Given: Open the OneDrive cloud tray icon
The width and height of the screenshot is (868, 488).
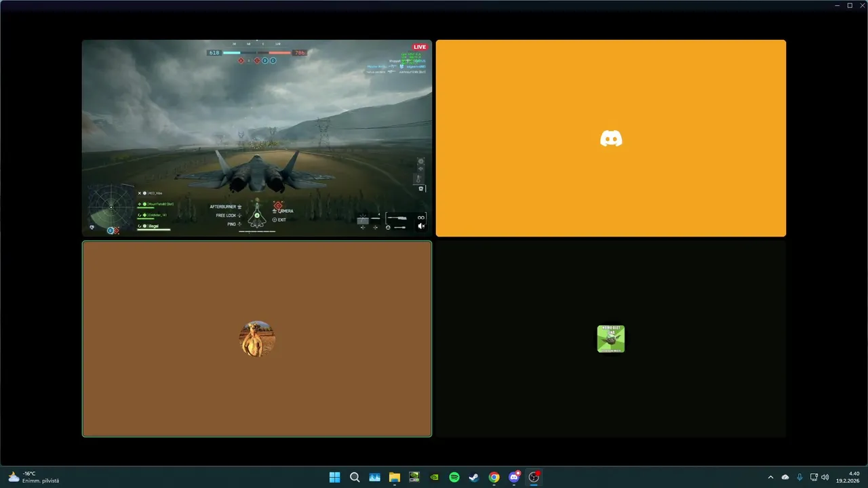Looking at the screenshot, I should point(785,477).
